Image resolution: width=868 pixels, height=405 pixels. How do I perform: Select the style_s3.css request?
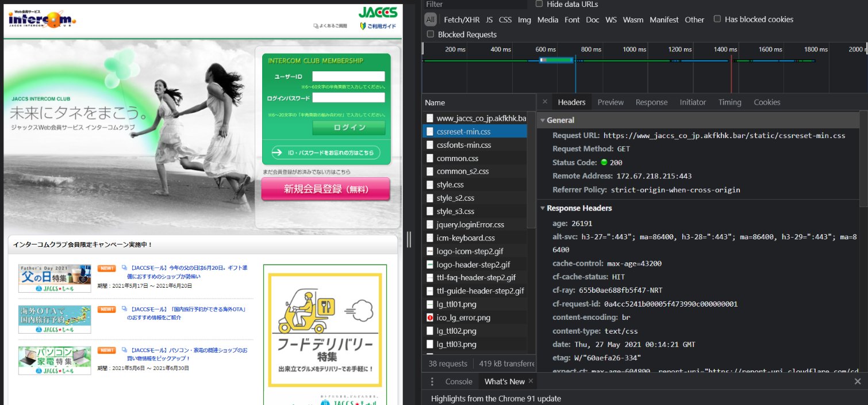pos(474,211)
